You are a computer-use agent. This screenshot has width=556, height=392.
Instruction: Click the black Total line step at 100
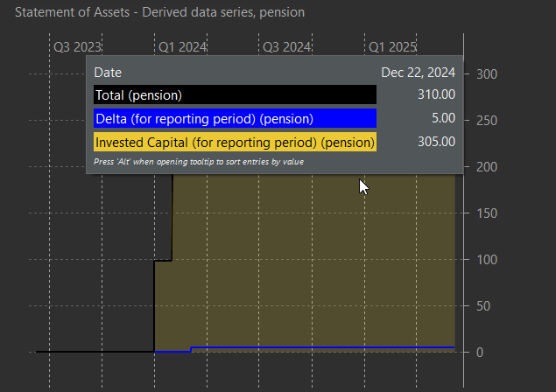pyautogui.click(x=163, y=261)
